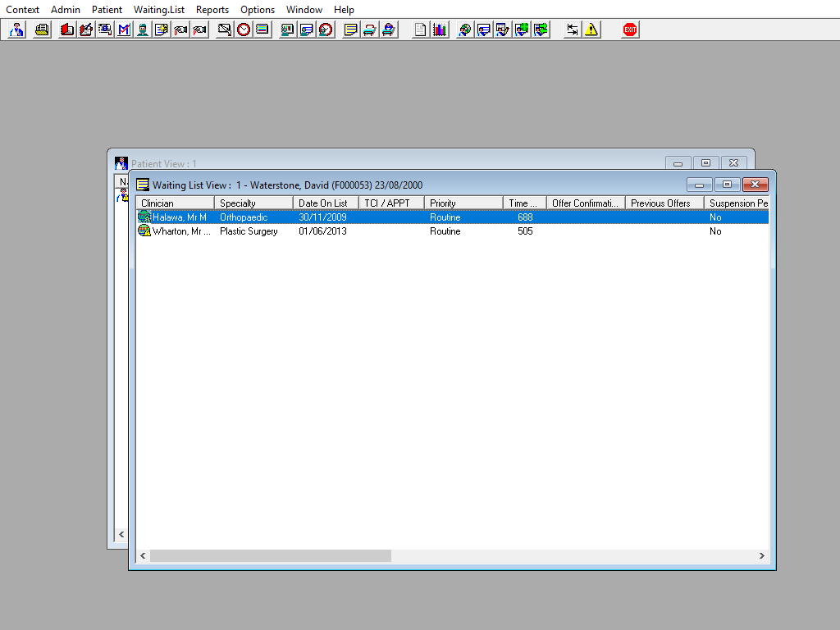Click the date 30/11/2009
The width and height of the screenshot is (840, 630).
coord(322,217)
